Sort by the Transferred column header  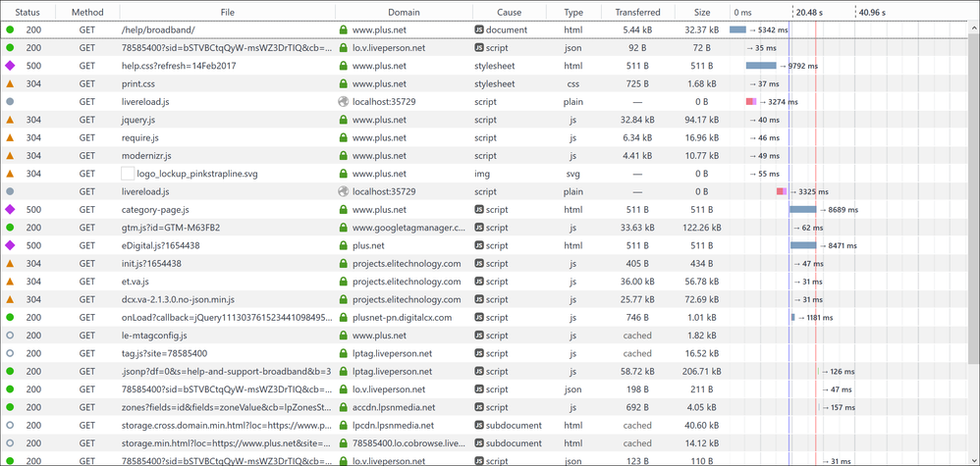637,12
